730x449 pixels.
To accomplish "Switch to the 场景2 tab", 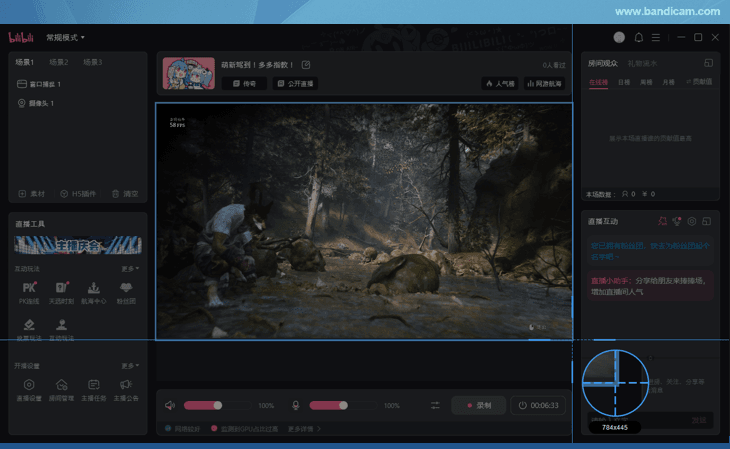I will tap(59, 62).
